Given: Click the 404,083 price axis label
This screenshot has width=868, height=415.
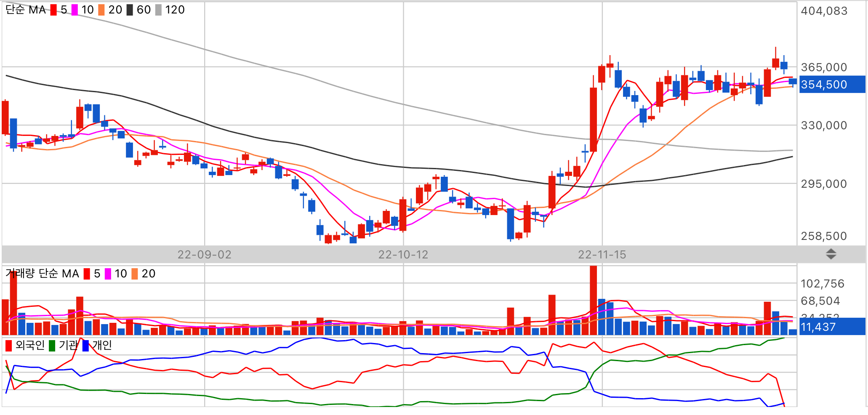Looking at the screenshot, I should click(824, 11).
